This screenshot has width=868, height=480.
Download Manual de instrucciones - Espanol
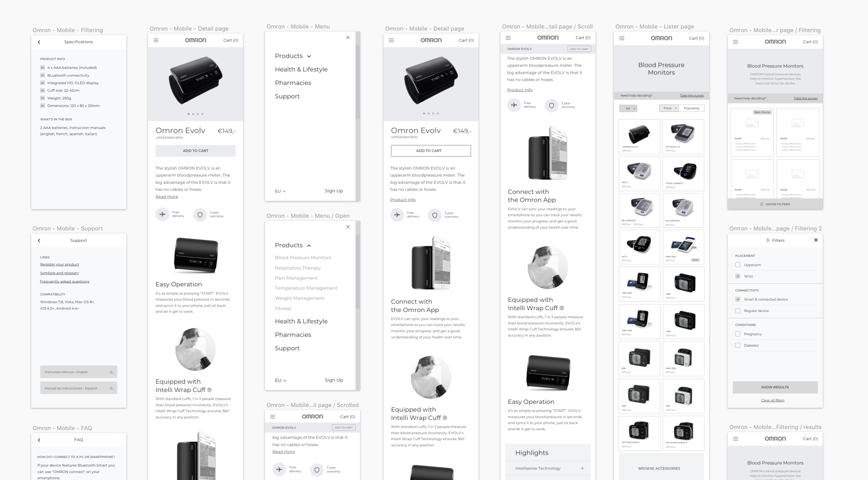(x=78, y=388)
